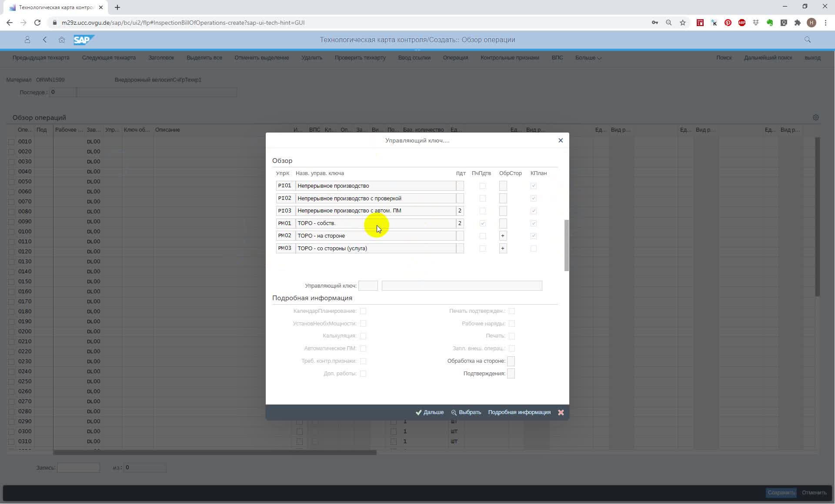Screen dimensions: 835x504
Task: Click operations table vertical scrollbar
Action: point(818,217)
